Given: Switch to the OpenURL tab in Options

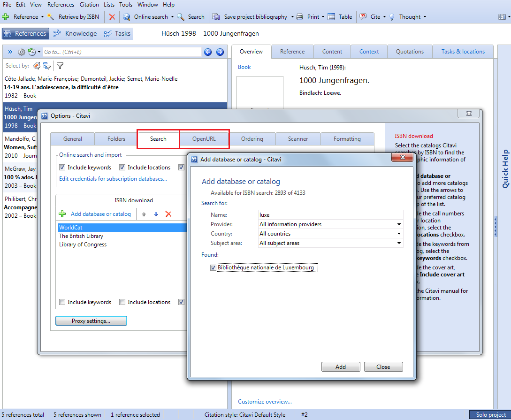Looking at the screenshot, I should point(204,139).
